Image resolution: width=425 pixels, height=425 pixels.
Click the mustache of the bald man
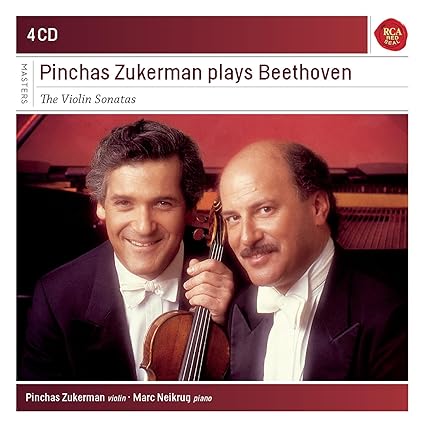click(x=259, y=250)
